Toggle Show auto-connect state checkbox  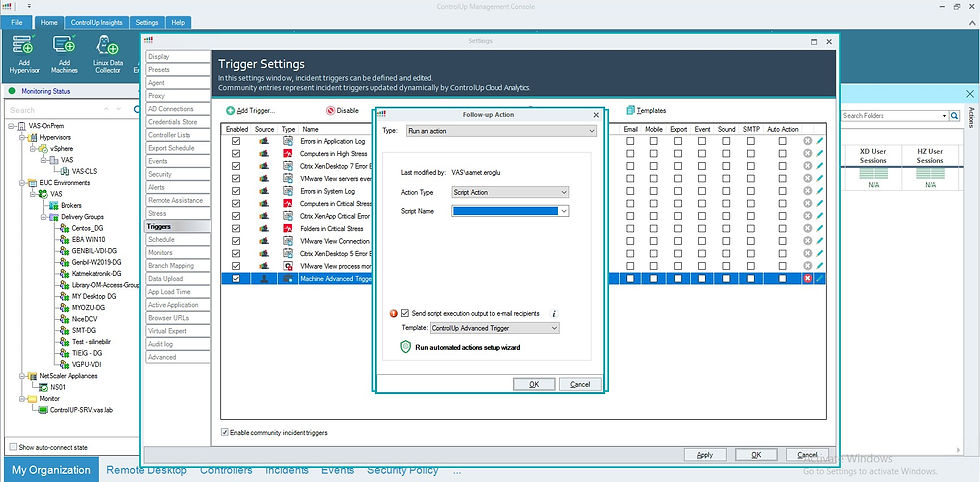[13, 447]
